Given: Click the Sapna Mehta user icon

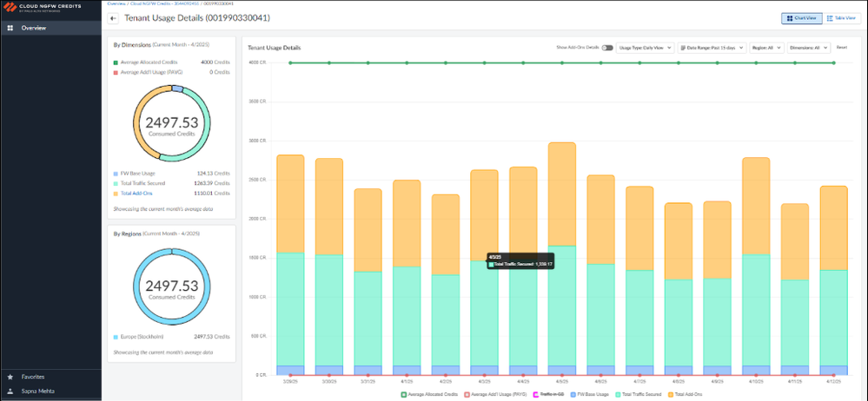Looking at the screenshot, I should tap(10, 392).
